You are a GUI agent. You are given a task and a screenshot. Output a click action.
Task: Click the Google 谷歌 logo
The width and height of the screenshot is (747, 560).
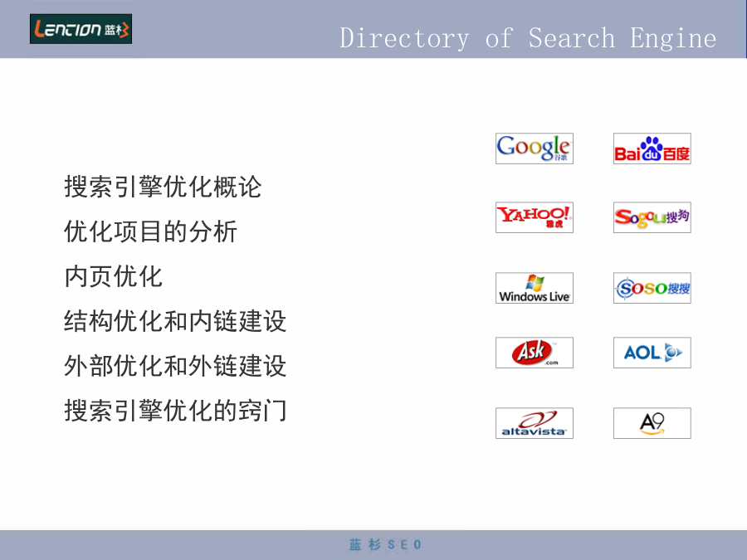[x=534, y=149]
